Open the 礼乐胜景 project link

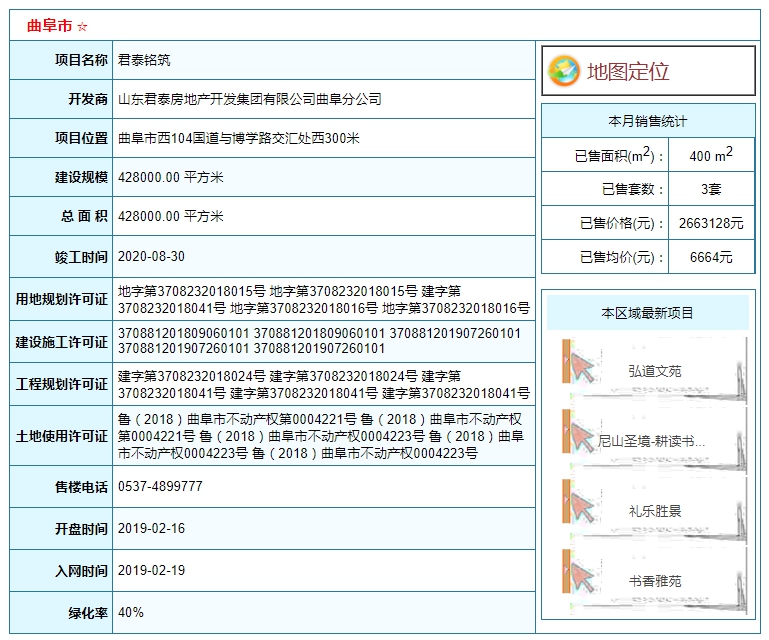click(x=655, y=512)
